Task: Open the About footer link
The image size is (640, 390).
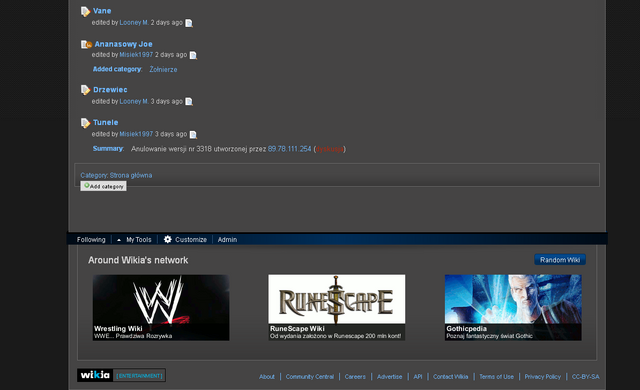Action: pos(267,377)
